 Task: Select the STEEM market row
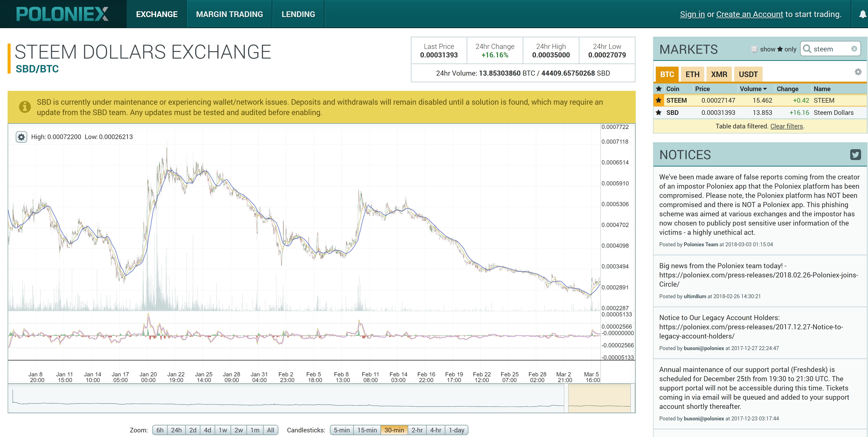point(760,100)
